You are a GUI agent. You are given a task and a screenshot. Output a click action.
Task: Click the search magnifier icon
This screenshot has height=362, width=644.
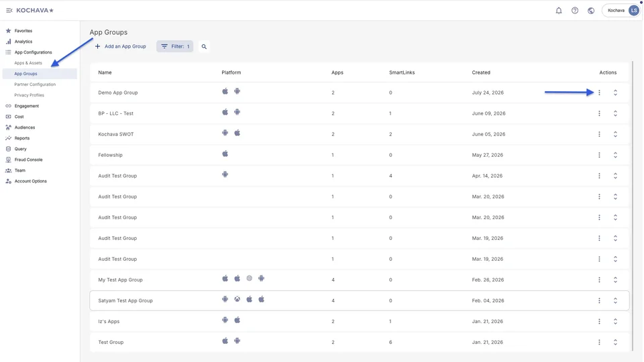[x=204, y=46]
